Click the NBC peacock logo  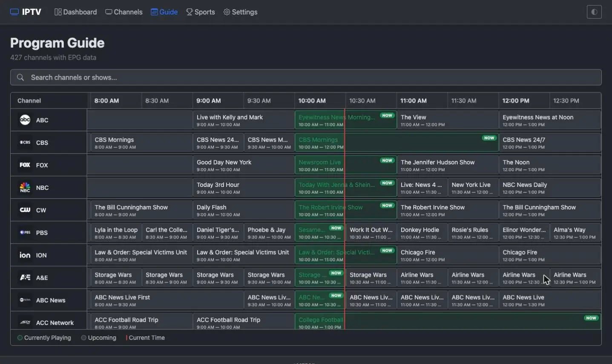point(25,187)
